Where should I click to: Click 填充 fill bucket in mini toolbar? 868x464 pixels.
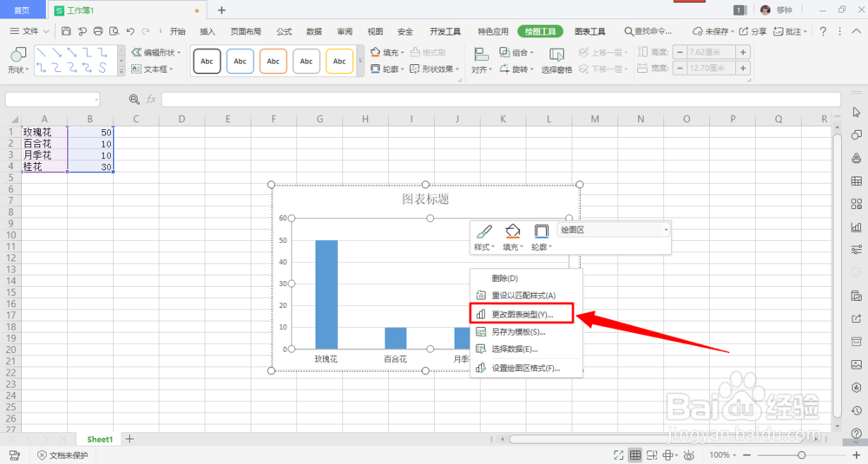coord(513,238)
